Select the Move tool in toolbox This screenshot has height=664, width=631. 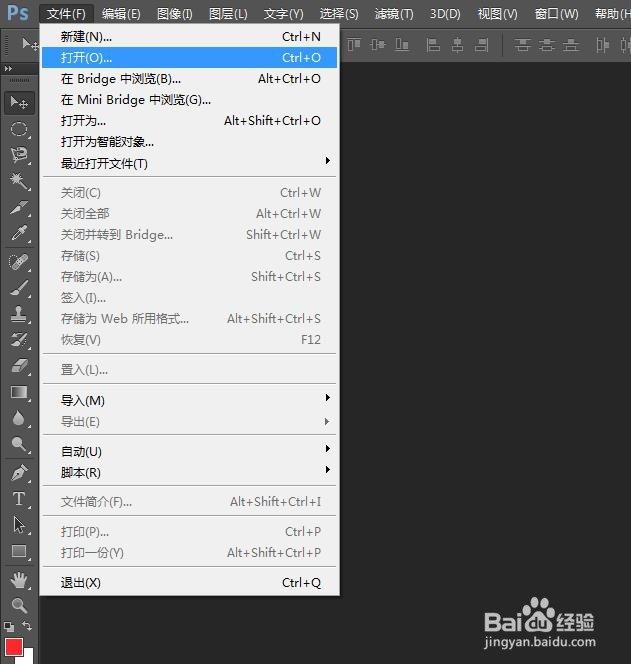19,102
